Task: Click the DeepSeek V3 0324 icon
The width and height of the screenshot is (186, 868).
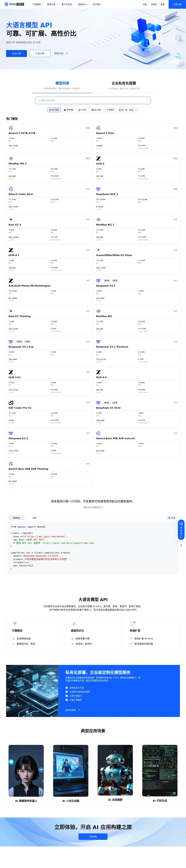Action: click(x=98, y=403)
